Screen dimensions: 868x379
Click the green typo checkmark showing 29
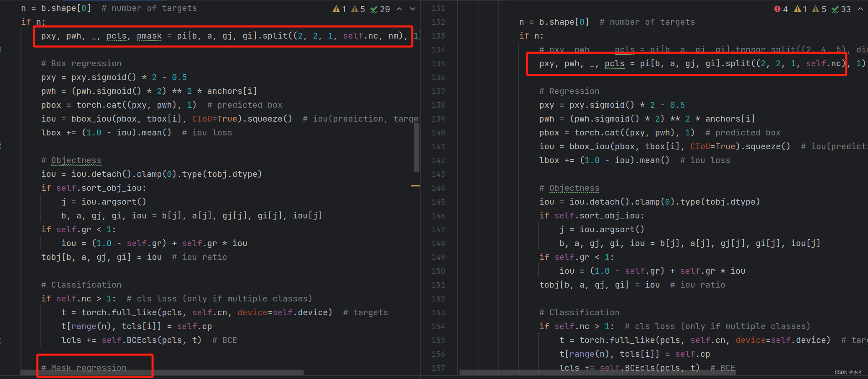point(380,9)
